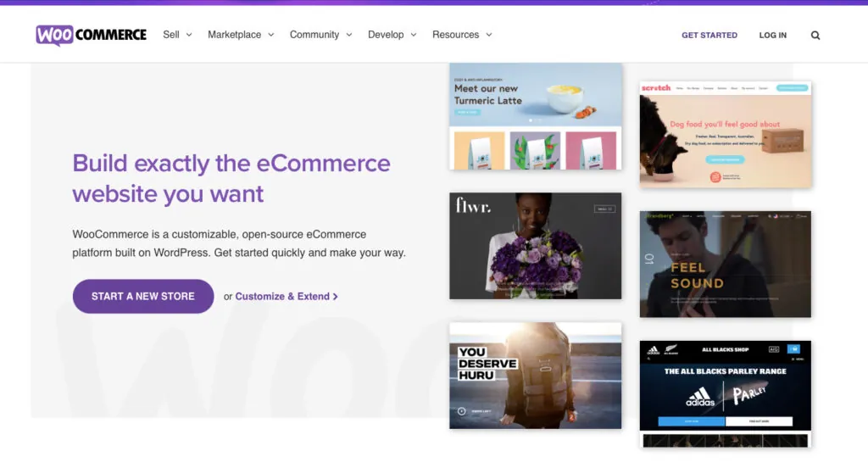Open the Resources menu

pos(455,35)
